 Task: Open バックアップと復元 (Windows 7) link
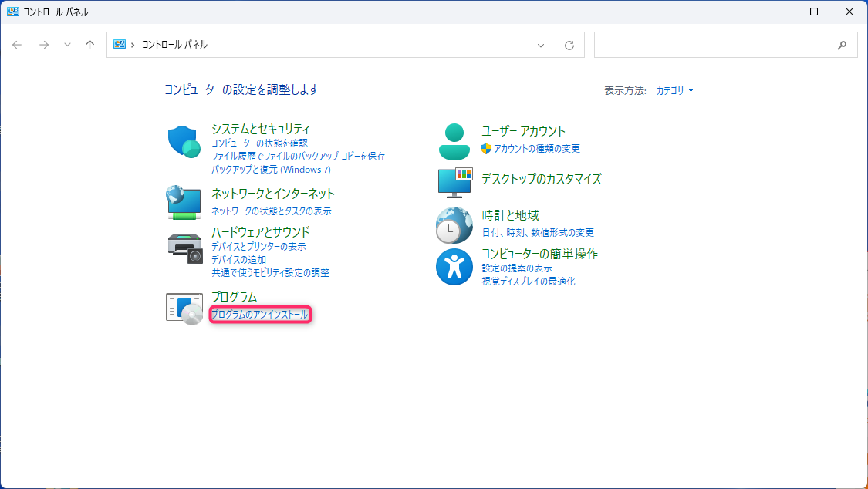272,170
